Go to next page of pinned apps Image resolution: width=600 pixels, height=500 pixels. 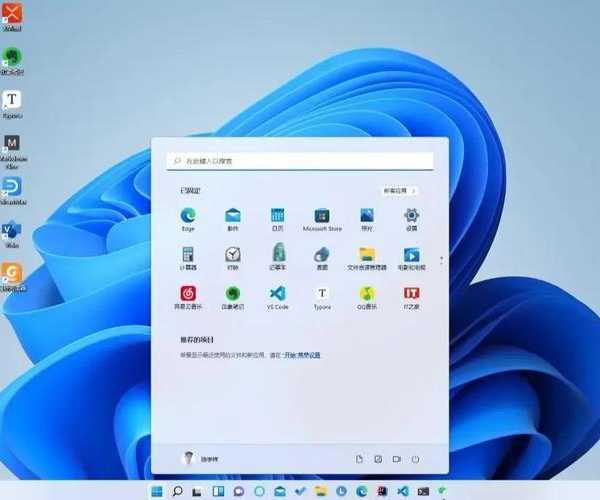441,261
